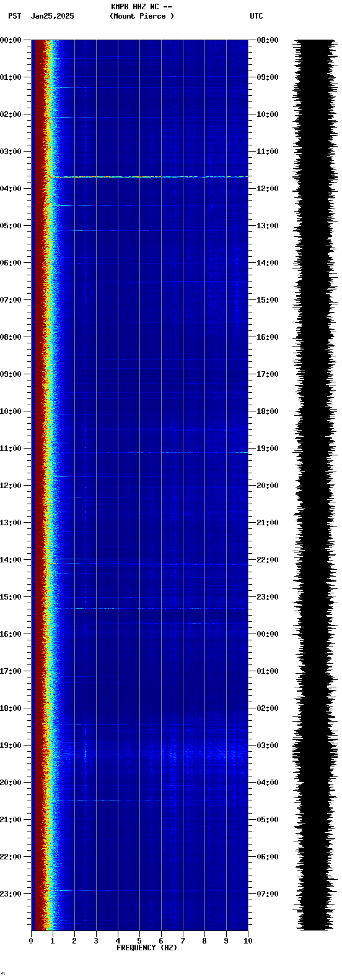Select the 'FREQUENCY (HZ)' axis label
The image size is (342, 980).
147,948
